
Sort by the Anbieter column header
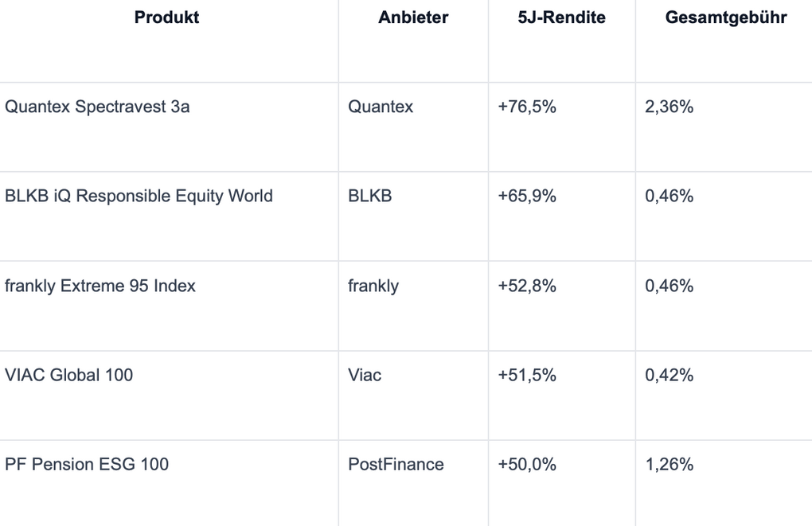point(413,18)
